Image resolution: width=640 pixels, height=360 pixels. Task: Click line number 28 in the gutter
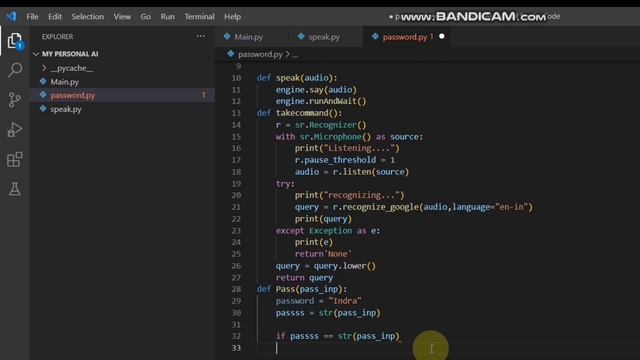236,289
